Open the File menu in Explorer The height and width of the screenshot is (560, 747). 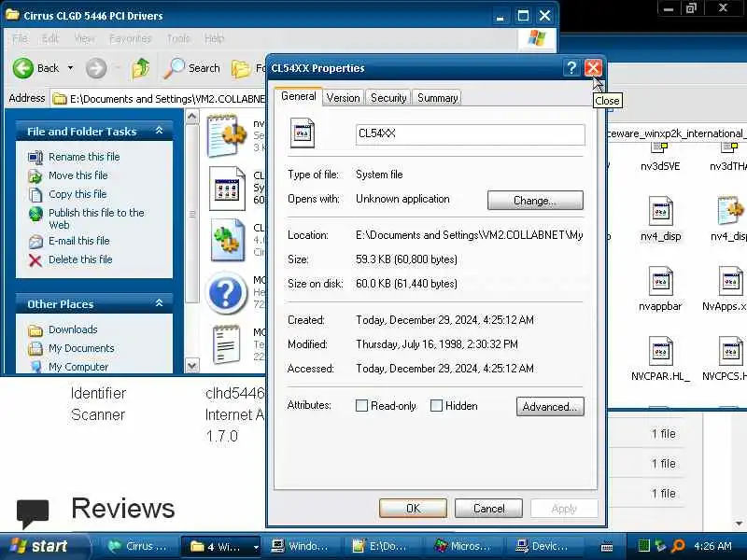(20, 38)
